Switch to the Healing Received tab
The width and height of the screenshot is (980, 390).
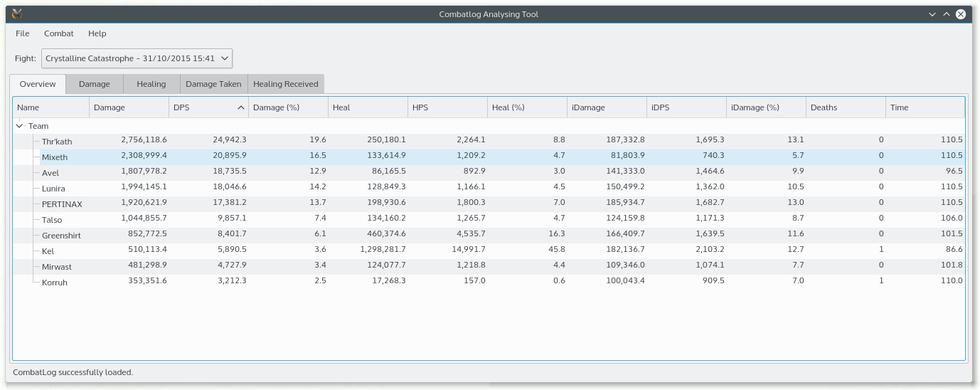286,84
